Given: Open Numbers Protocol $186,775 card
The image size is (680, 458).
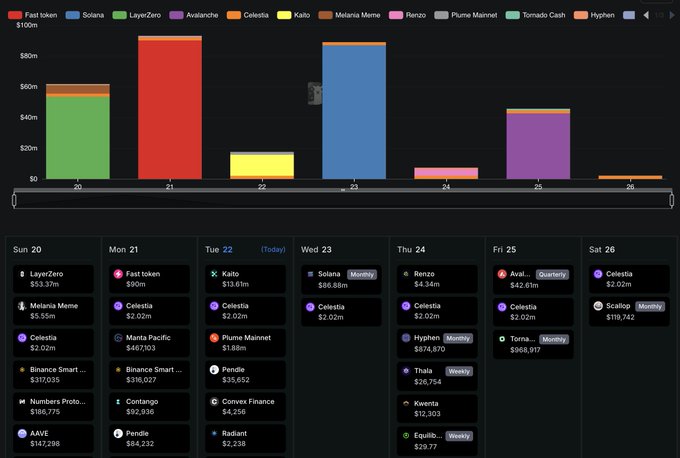Looking at the screenshot, I should pos(53,406).
